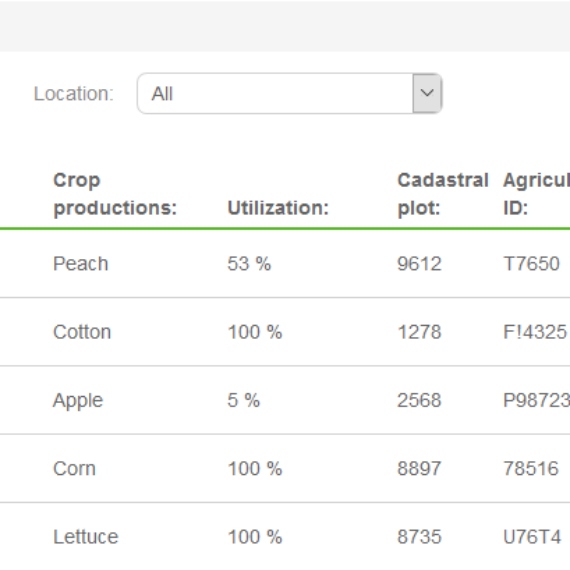The width and height of the screenshot is (570, 570).
Task: Select the Lettuce crop row
Action: (285, 537)
